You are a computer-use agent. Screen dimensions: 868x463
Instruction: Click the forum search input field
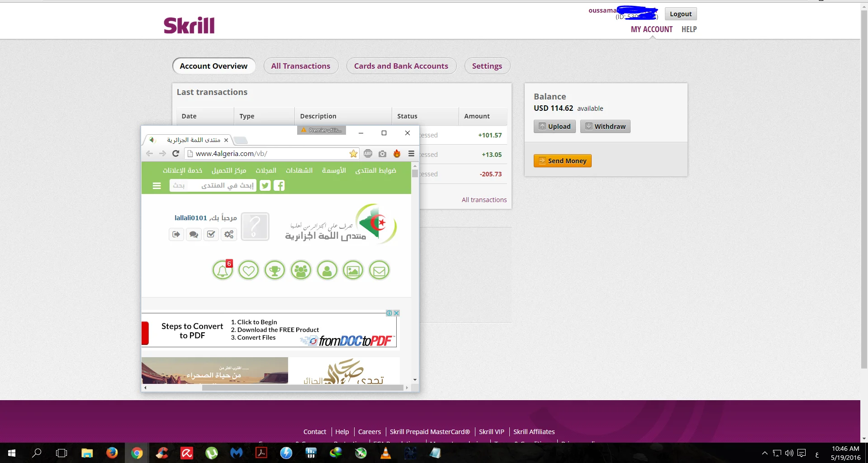pos(213,185)
